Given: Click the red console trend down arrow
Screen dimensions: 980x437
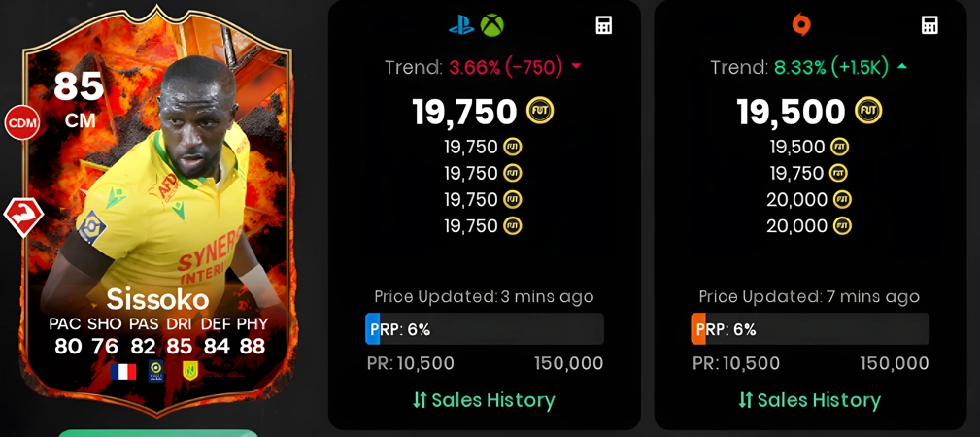Looking at the screenshot, I should (x=576, y=67).
